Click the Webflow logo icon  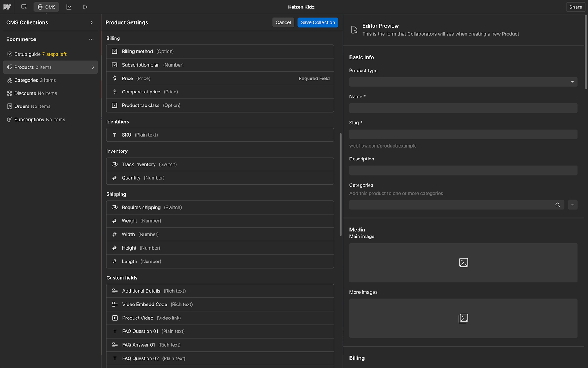pyautogui.click(x=7, y=7)
